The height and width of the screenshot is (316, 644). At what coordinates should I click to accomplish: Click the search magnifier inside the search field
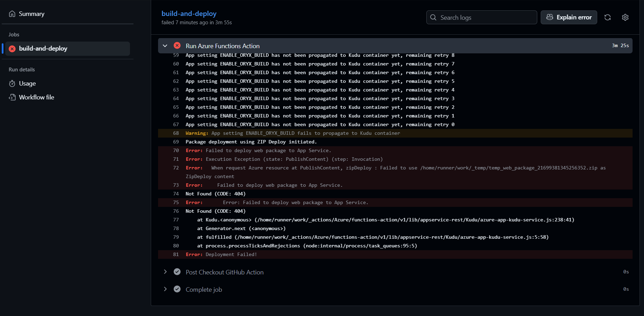click(433, 17)
